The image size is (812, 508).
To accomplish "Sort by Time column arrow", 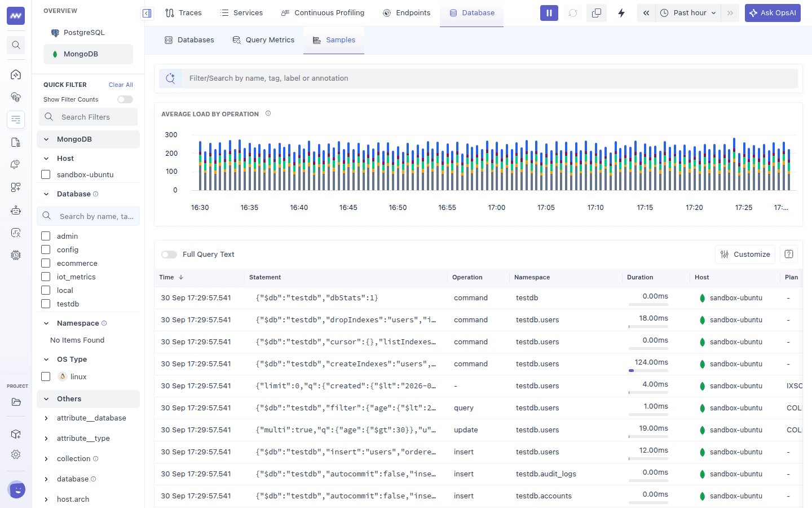I will (181, 277).
